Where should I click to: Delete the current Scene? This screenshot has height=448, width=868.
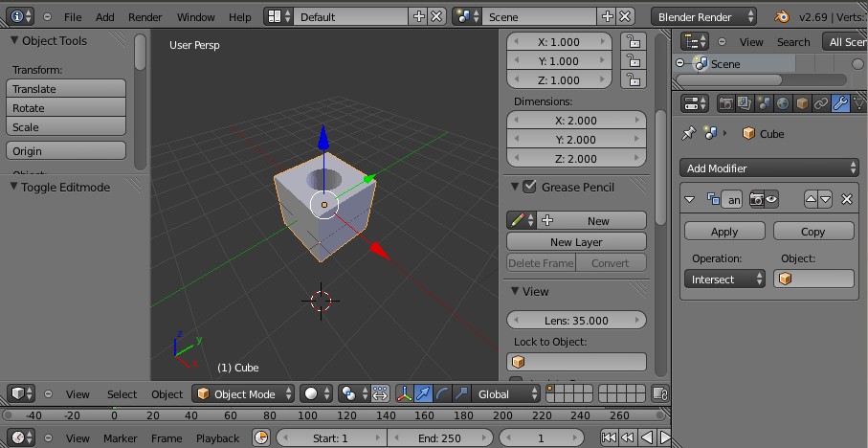pyautogui.click(x=625, y=16)
